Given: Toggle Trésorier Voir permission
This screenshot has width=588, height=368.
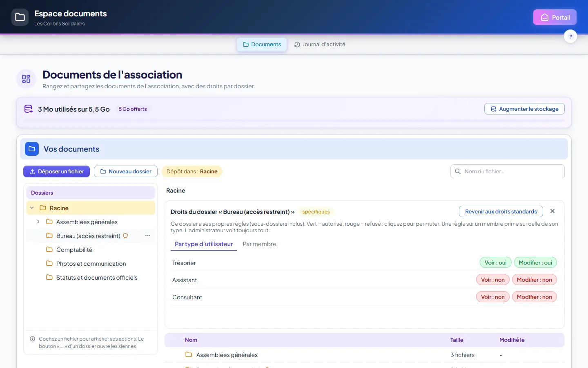Looking at the screenshot, I should [x=495, y=263].
